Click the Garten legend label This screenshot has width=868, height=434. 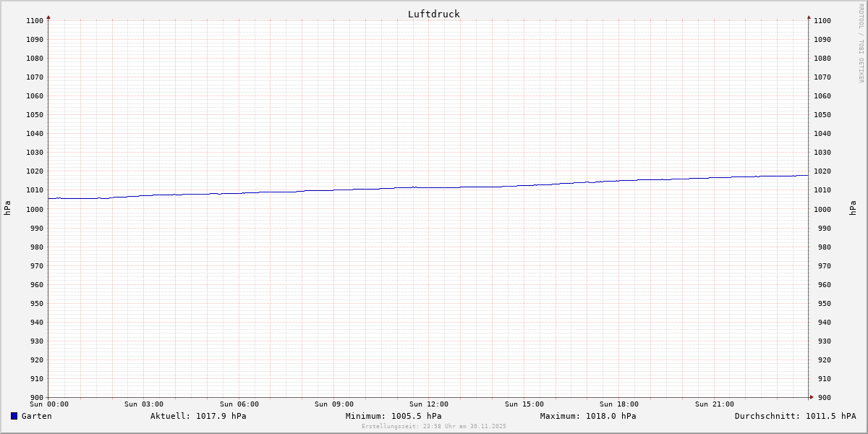[x=36, y=416]
